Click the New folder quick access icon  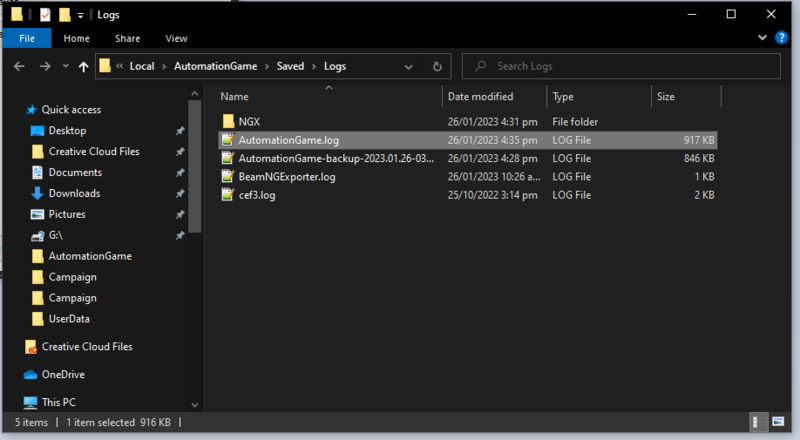click(x=64, y=15)
